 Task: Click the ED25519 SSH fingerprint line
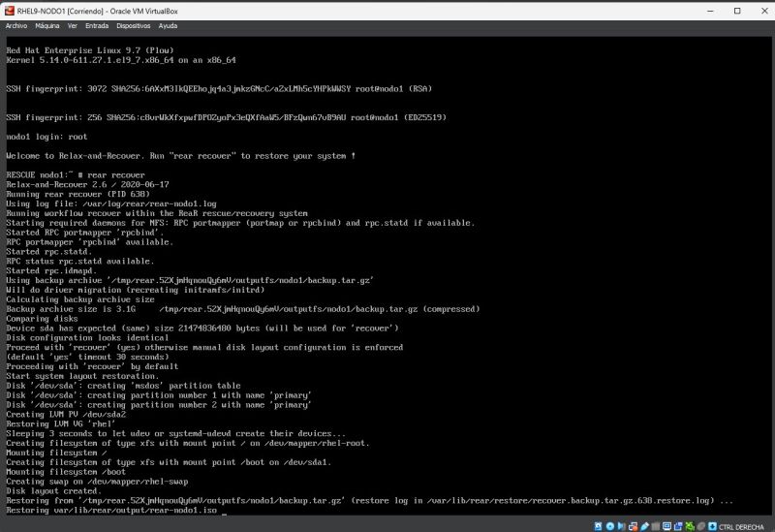pos(227,117)
